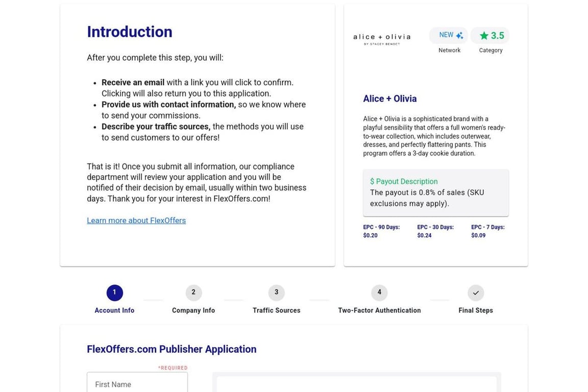Click the Final Steps label
This screenshot has width=588, height=392.
point(476,310)
